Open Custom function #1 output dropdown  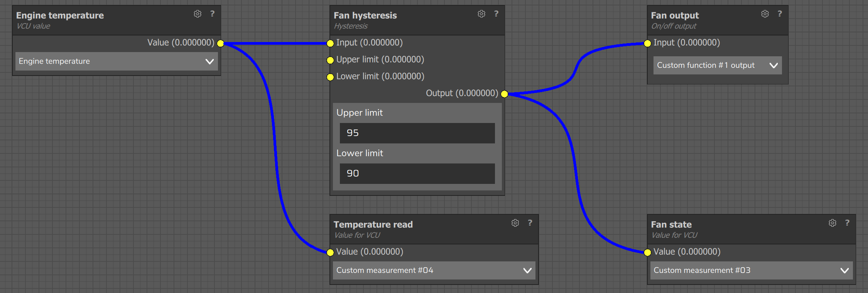click(718, 65)
